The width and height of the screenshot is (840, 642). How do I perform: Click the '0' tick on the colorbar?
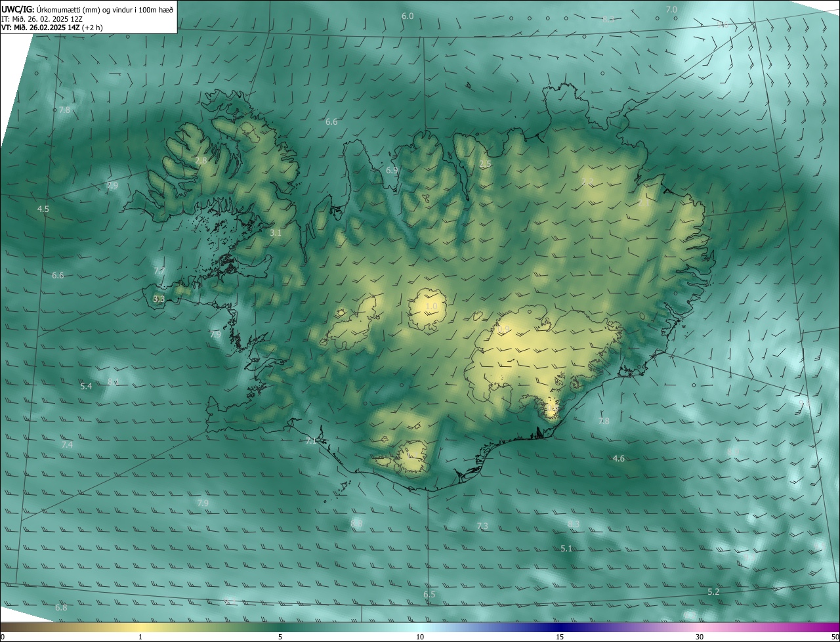3,637
